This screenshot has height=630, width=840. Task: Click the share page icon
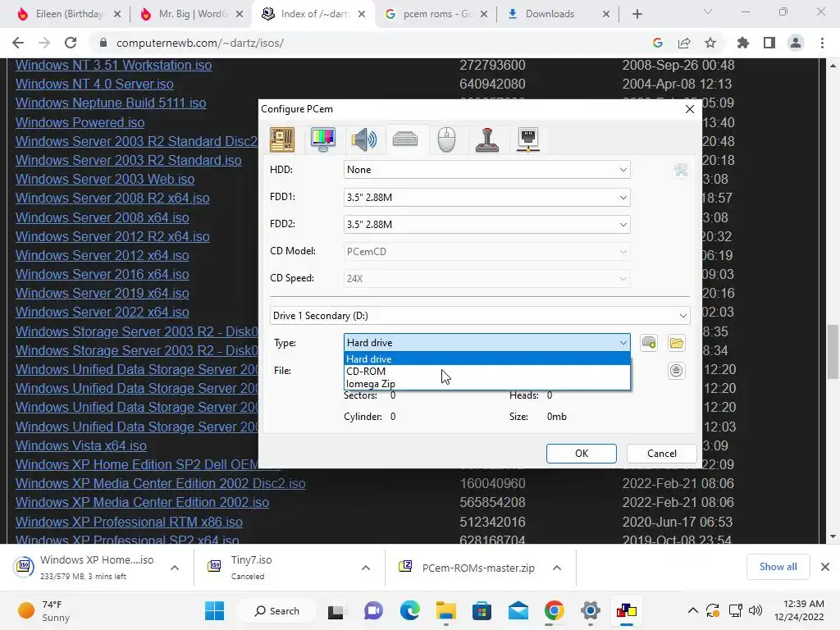tap(684, 43)
